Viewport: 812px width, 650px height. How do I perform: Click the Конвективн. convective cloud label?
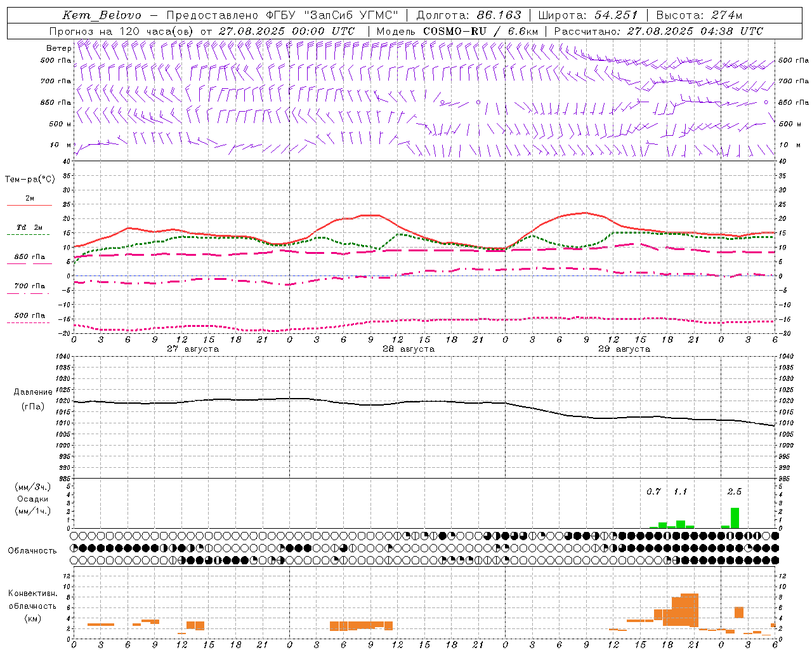pos(33,594)
